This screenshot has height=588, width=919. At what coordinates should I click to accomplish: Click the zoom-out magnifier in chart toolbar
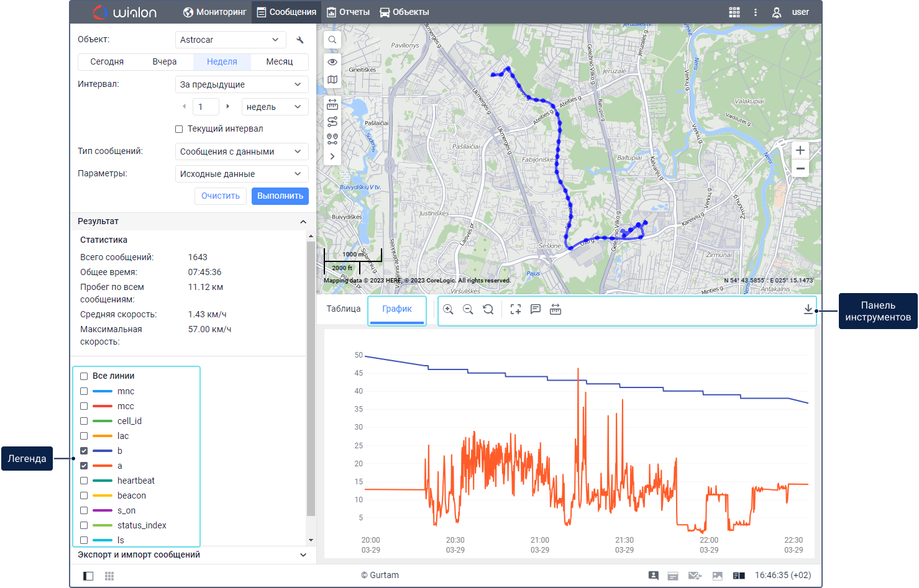(468, 309)
